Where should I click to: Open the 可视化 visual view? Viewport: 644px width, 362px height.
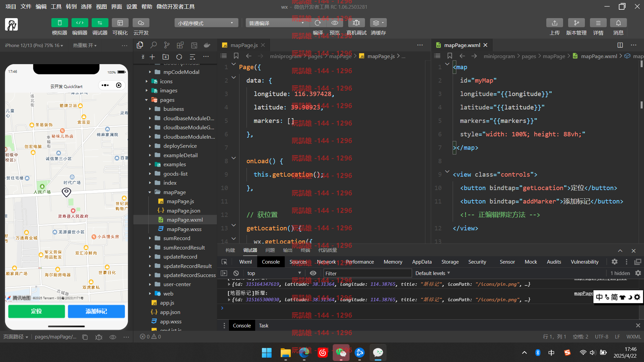(120, 23)
